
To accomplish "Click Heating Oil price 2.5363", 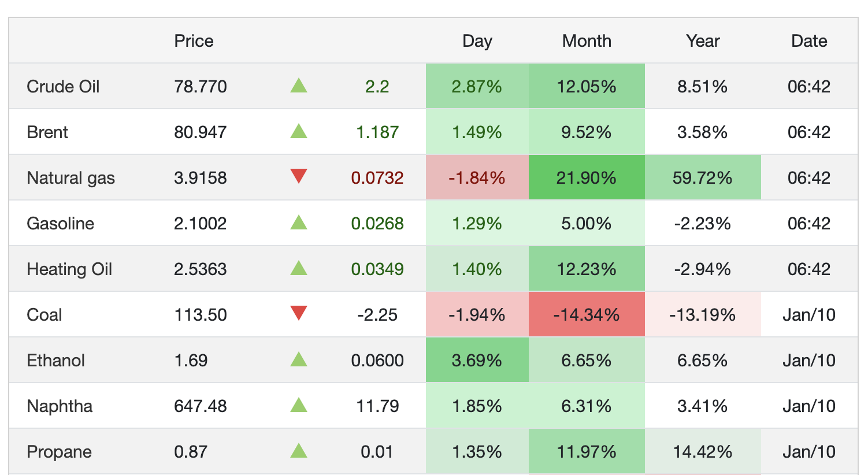I will point(201,269).
